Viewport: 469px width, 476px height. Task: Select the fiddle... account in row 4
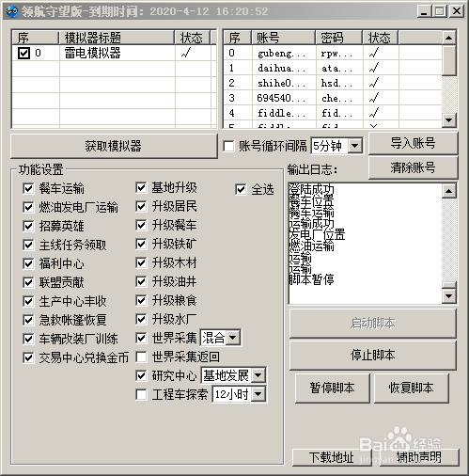[333, 113]
